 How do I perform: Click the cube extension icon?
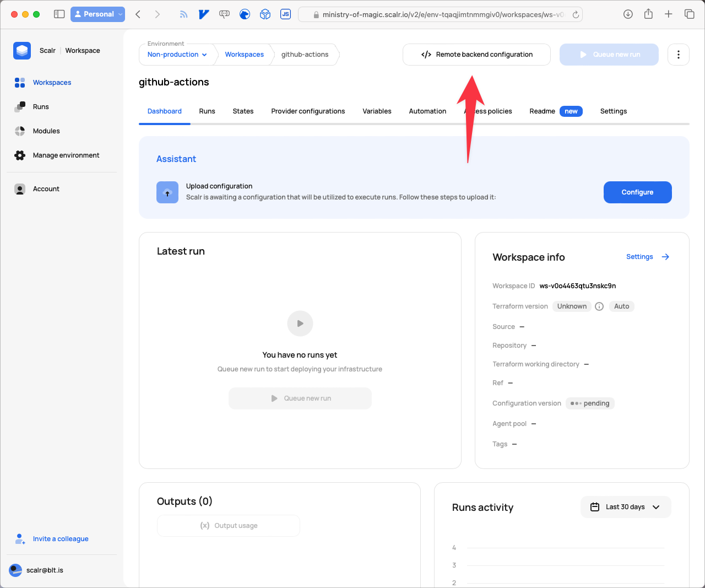265,14
